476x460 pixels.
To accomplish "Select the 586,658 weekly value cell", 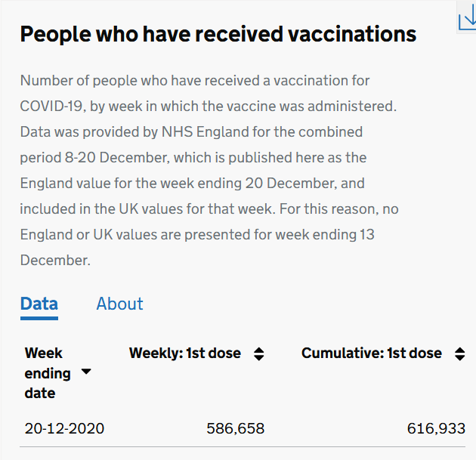I will click(x=235, y=428).
